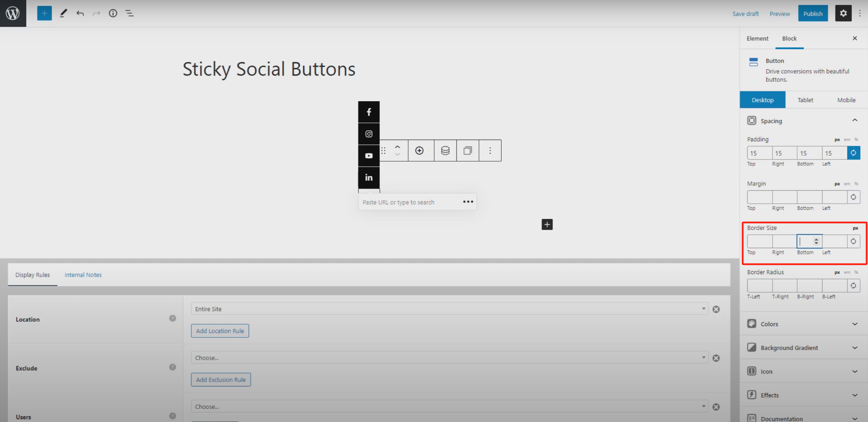Select the LinkedIn social icon in the editor
This screenshot has width=868, height=422.
point(368,177)
